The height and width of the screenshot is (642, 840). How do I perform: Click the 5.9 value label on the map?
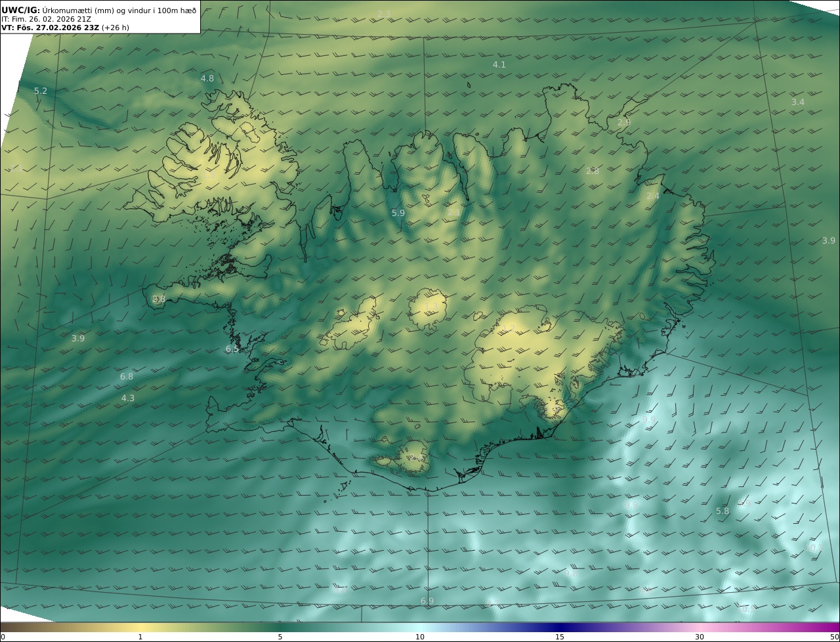(398, 213)
